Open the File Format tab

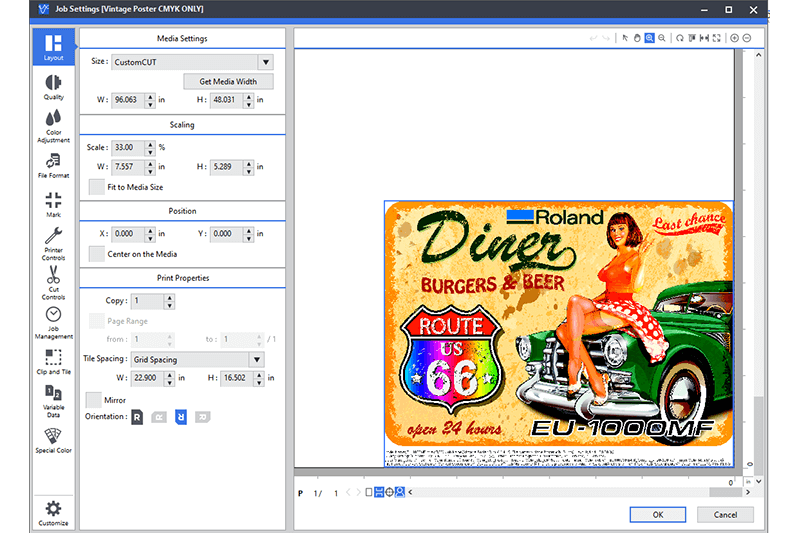54,166
